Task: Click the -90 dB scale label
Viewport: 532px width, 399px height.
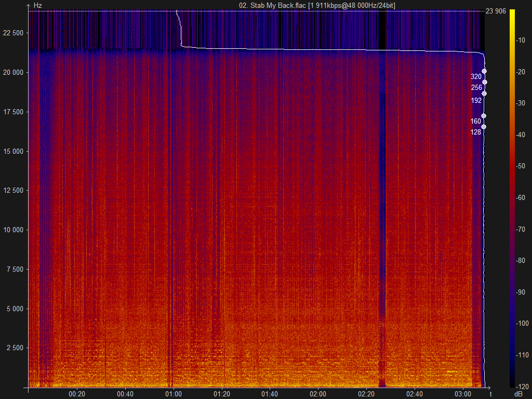Action: (x=521, y=292)
